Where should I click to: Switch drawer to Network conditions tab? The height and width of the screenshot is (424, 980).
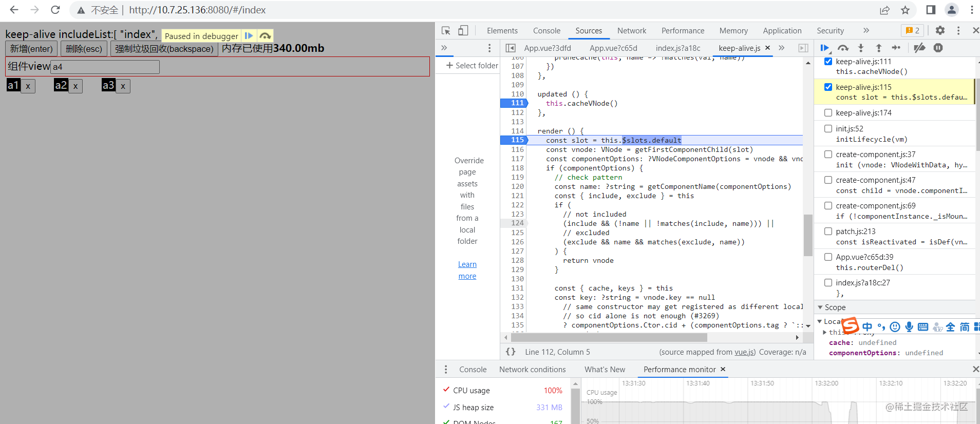pyautogui.click(x=532, y=369)
